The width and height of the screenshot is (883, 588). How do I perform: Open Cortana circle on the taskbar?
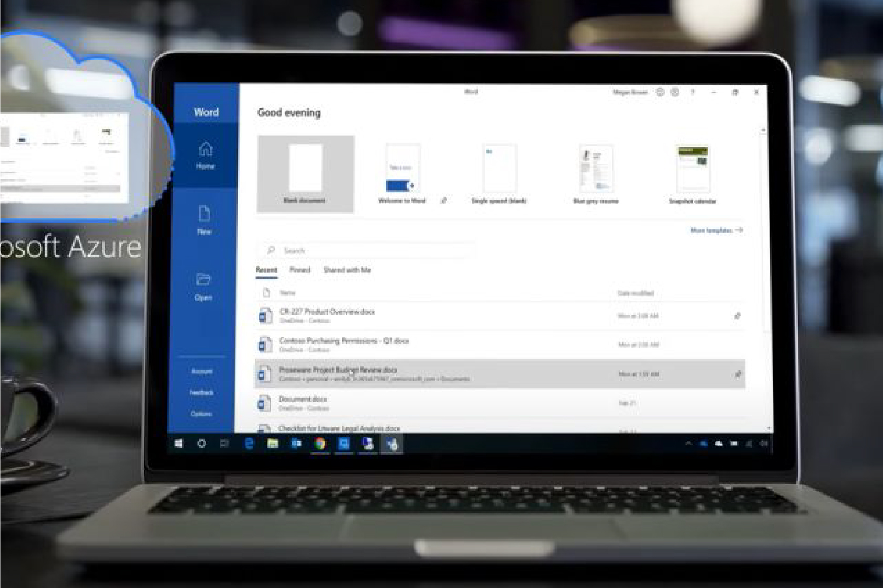(x=201, y=444)
